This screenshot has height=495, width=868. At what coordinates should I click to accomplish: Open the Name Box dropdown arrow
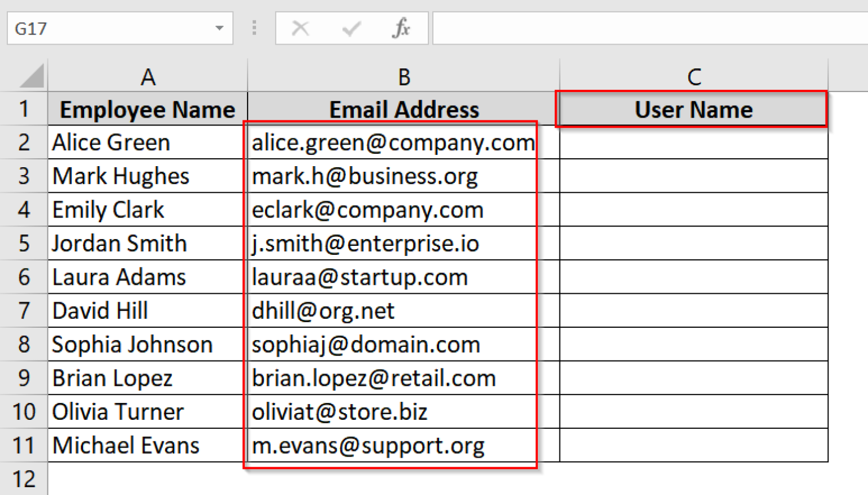click(x=219, y=28)
